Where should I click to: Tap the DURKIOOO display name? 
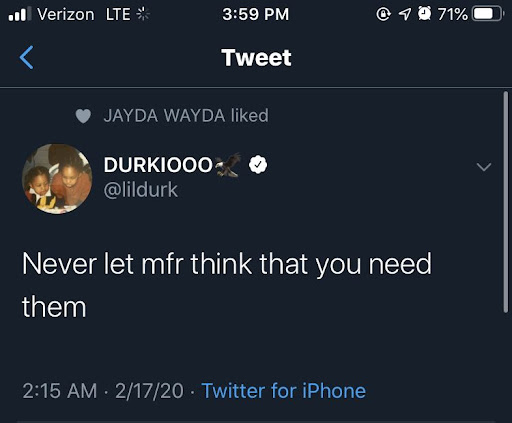[158, 165]
